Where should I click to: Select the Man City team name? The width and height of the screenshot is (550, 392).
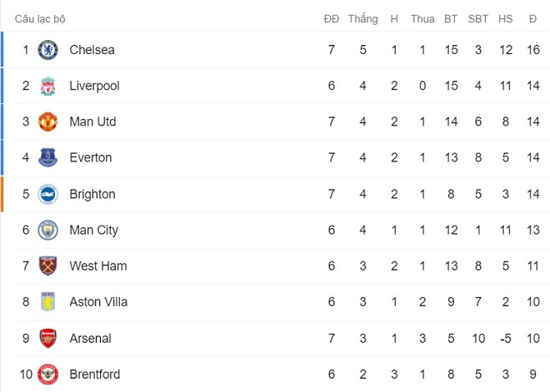pos(93,230)
